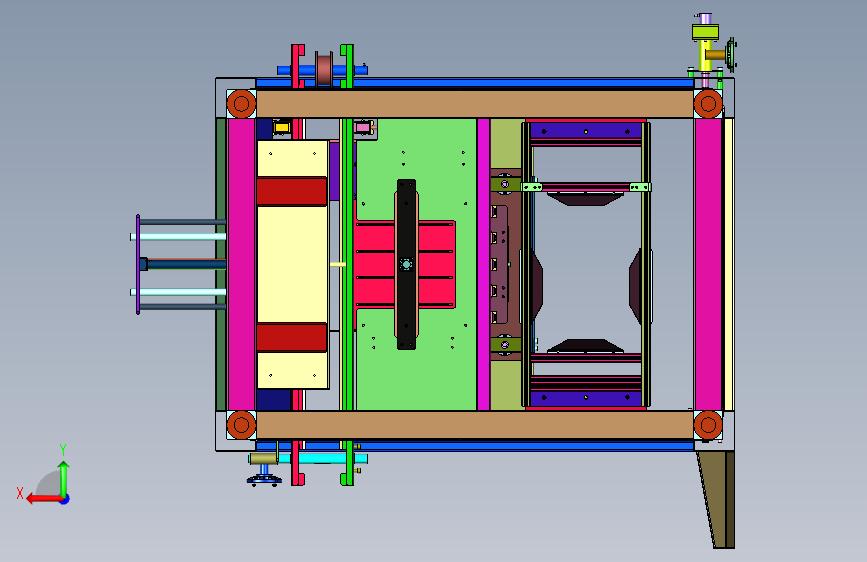Select the small yellow block near top-left
This screenshot has height=562, width=867.
coord(281,128)
